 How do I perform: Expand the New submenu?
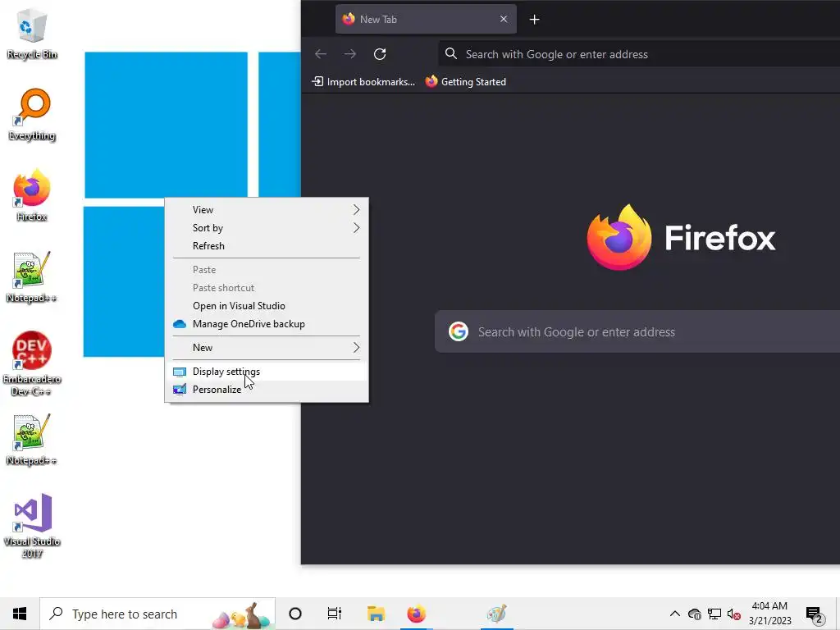[x=267, y=348]
